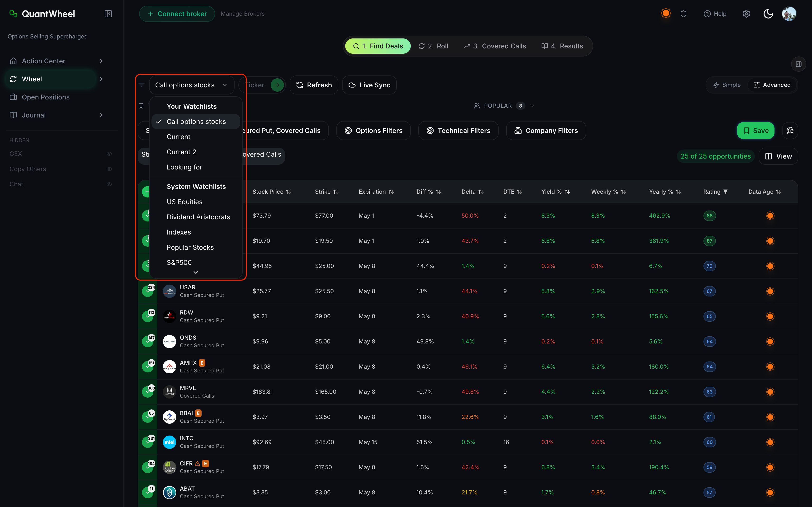Click ONDS company logo
812x507 pixels.
point(169,341)
